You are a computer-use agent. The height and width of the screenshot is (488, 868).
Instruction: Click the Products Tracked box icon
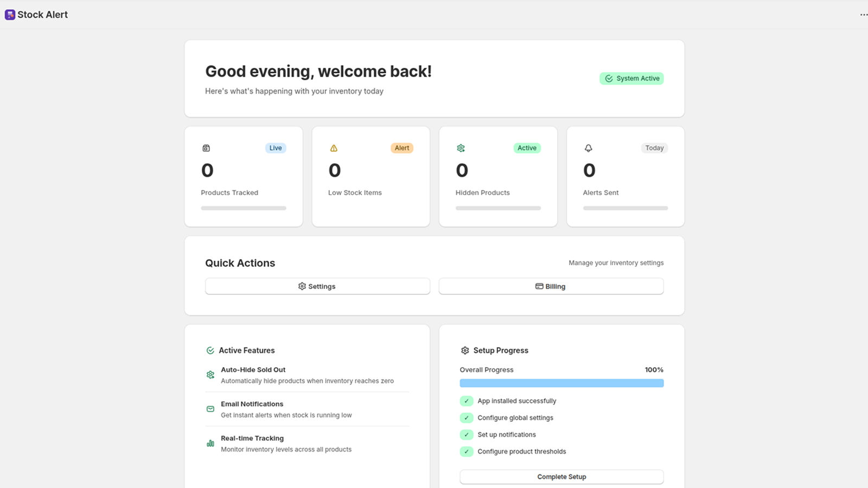click(206, 147)
